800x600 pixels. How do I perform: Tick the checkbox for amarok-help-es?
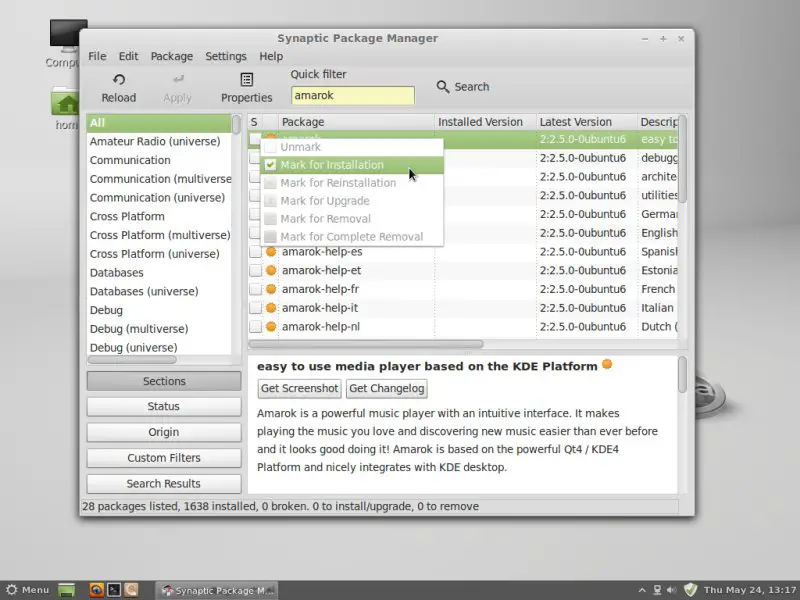click(255, 252)
